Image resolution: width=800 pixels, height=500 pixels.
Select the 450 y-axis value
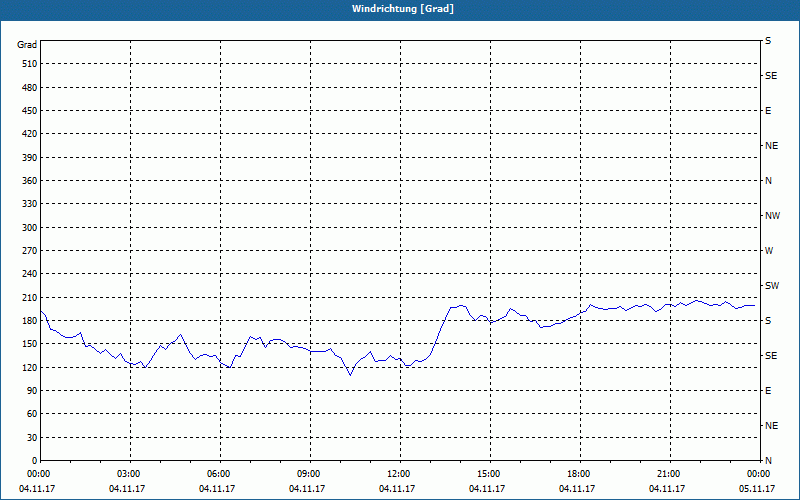click(x=30, y=111)
